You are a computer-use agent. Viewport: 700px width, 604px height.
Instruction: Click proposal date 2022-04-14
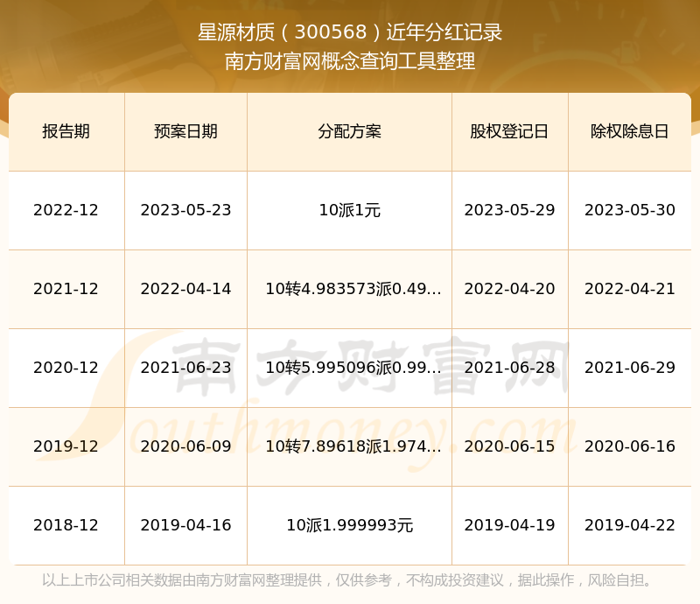tap(185, 289)
